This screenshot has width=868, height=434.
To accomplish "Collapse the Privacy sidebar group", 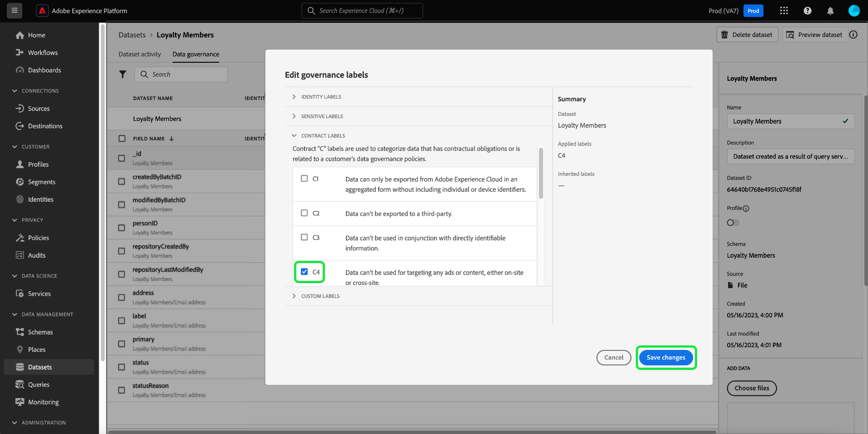I will pyautogui.click(x=15, y=220).
